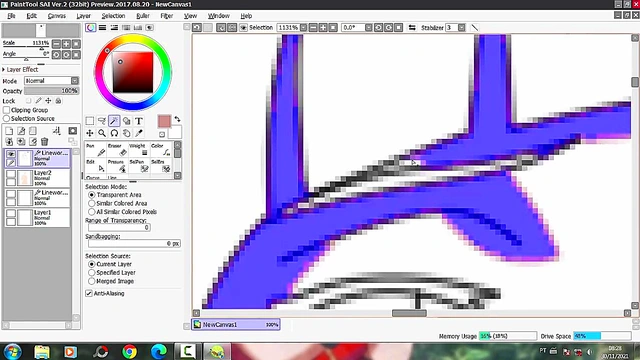Choose the Pressure linework tool
Viewport: 640px width, 360px height.
tap(118, 166)
